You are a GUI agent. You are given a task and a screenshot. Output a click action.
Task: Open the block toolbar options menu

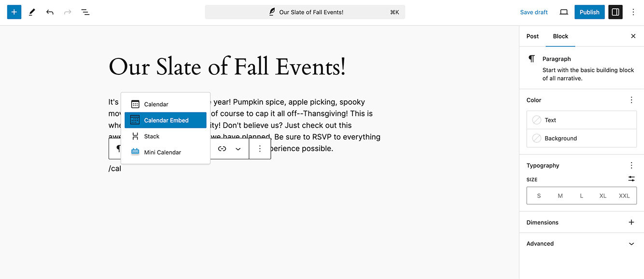tap(260, 149)
